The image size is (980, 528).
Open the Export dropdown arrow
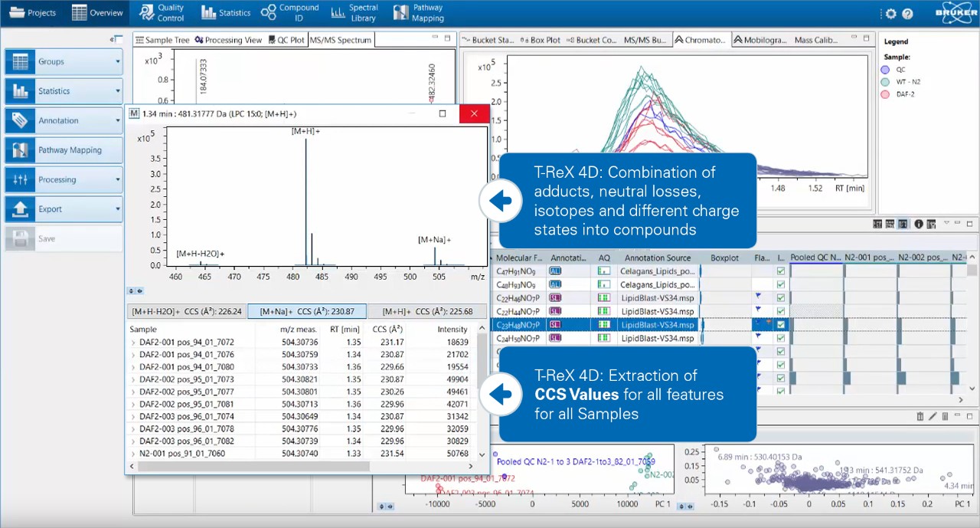[x=117, y=209]
